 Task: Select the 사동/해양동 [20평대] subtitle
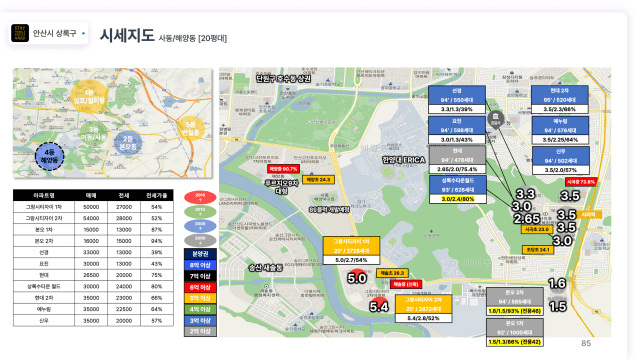(x=193, y=38)
